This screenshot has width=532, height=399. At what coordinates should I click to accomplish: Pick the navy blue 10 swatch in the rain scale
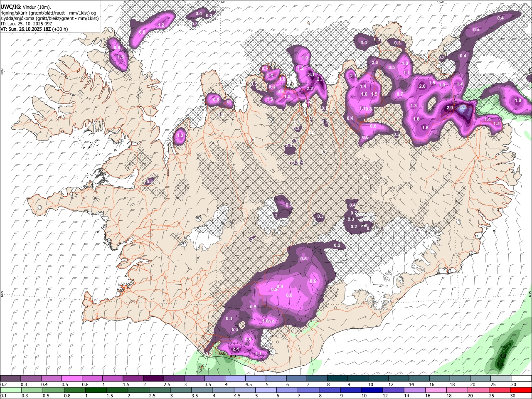(372, 390)
